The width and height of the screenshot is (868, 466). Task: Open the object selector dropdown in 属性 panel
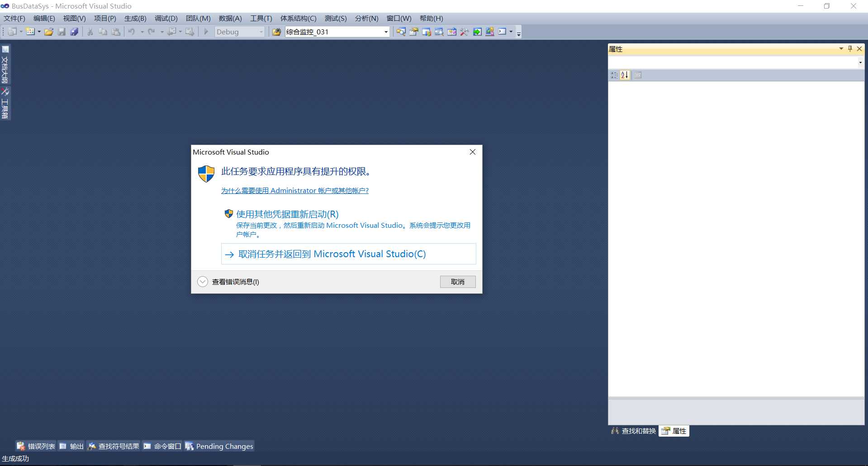(860, 62)
